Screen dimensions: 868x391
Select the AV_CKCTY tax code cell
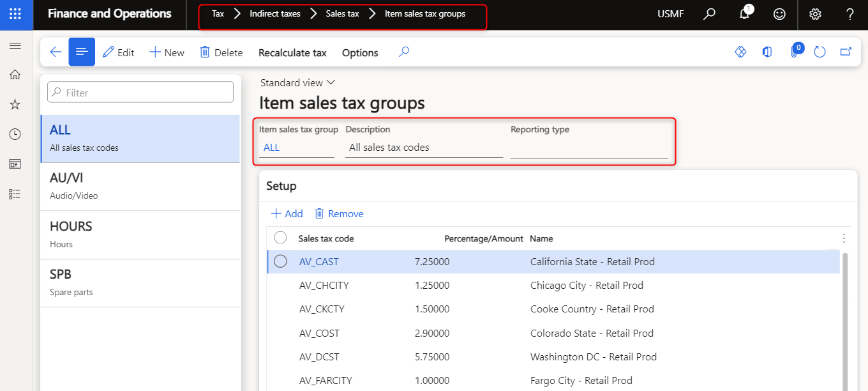(x=322, y=309)
